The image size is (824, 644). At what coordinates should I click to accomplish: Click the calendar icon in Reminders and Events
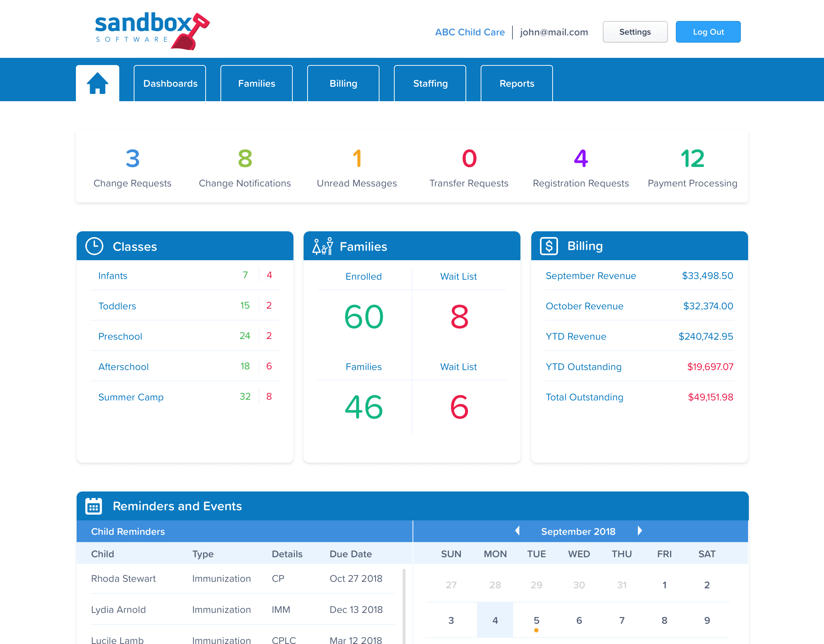[93, 506]
